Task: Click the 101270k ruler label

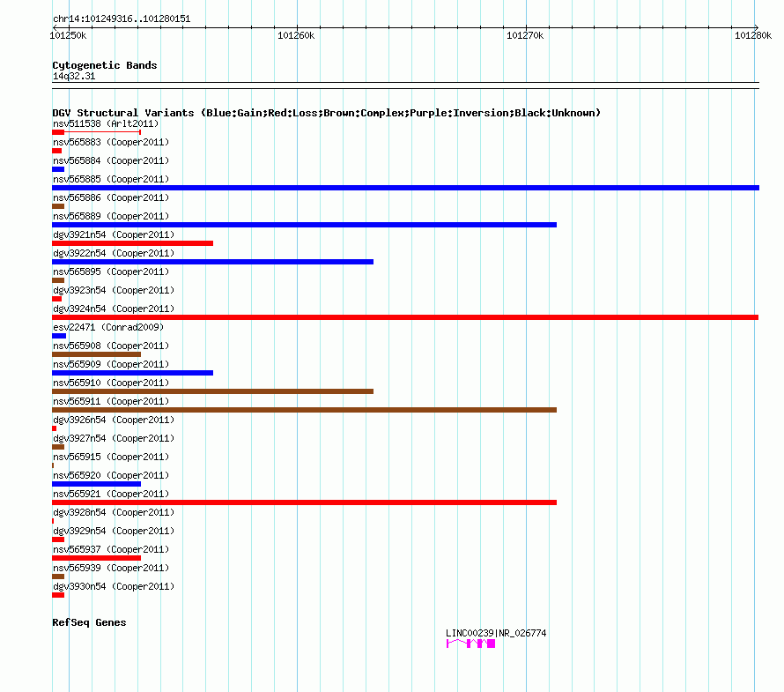Action: click(x=525, y=35)
